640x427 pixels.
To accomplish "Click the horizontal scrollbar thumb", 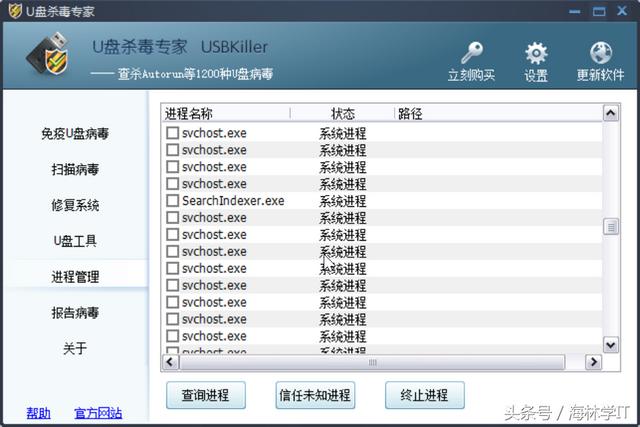I will point(372,362).
